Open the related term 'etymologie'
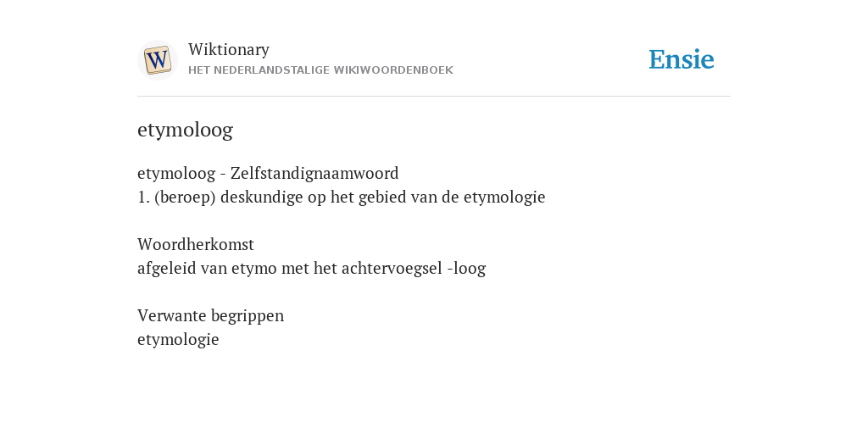The height and width of the screenshot is (434, 868). point(178,339)
